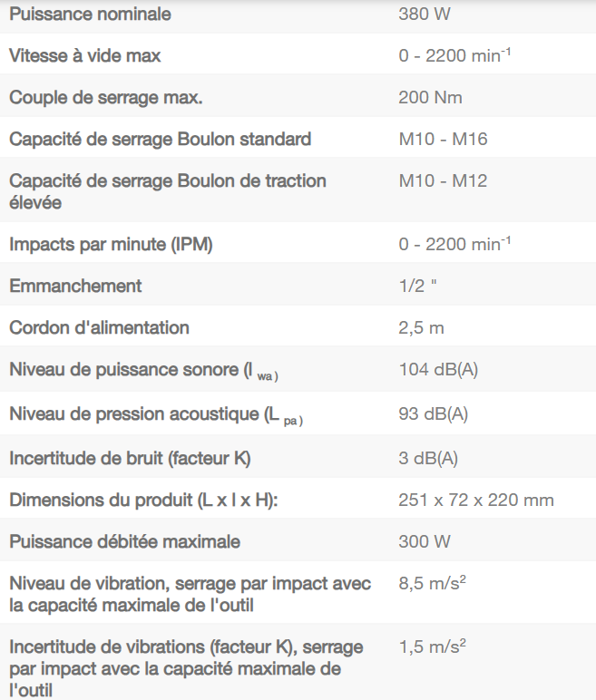Select the 1/2 " drive size value

tap(418, 286)
